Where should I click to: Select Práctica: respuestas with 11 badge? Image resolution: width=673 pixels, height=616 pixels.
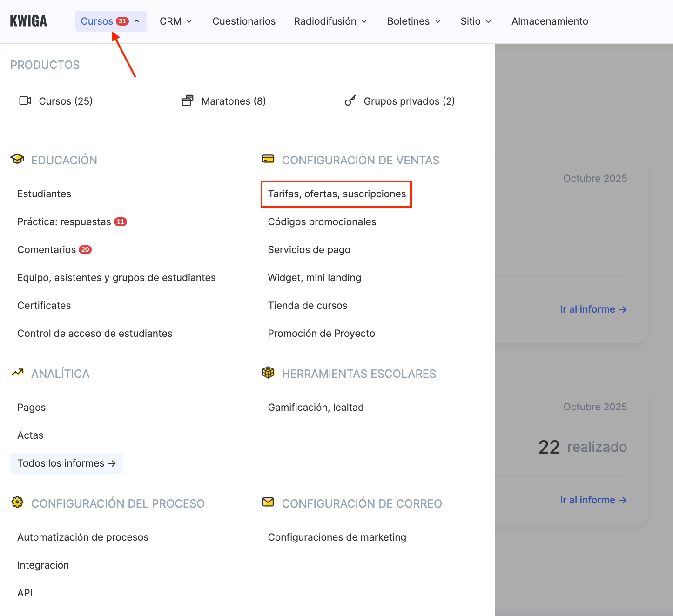(x=64, y=222)
